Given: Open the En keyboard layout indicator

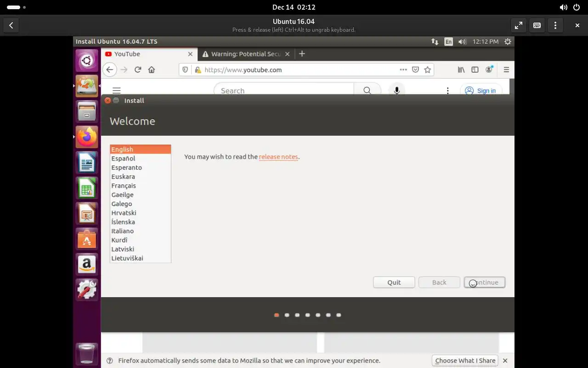Looking at the screenshot, I should pos(448,41).
